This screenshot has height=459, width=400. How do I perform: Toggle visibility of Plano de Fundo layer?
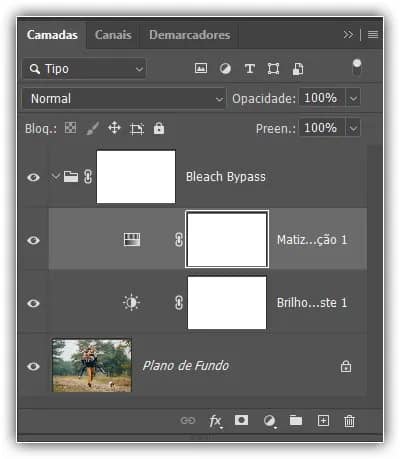(x=33, y=366)
